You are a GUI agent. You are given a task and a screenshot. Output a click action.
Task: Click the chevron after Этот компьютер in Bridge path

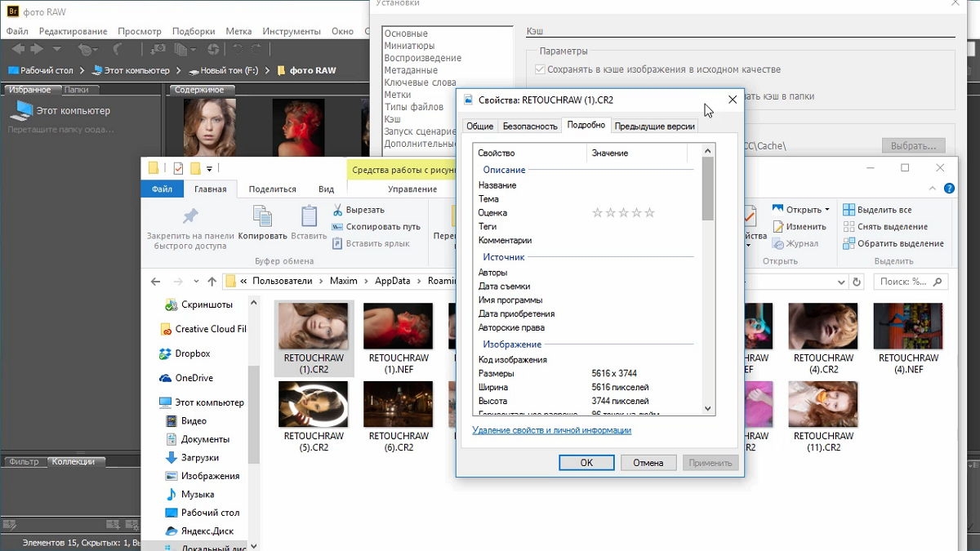(x=179, y=71)
